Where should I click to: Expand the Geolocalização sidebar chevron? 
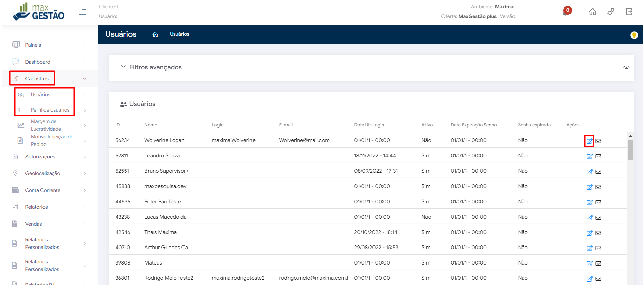coord(85,173)
